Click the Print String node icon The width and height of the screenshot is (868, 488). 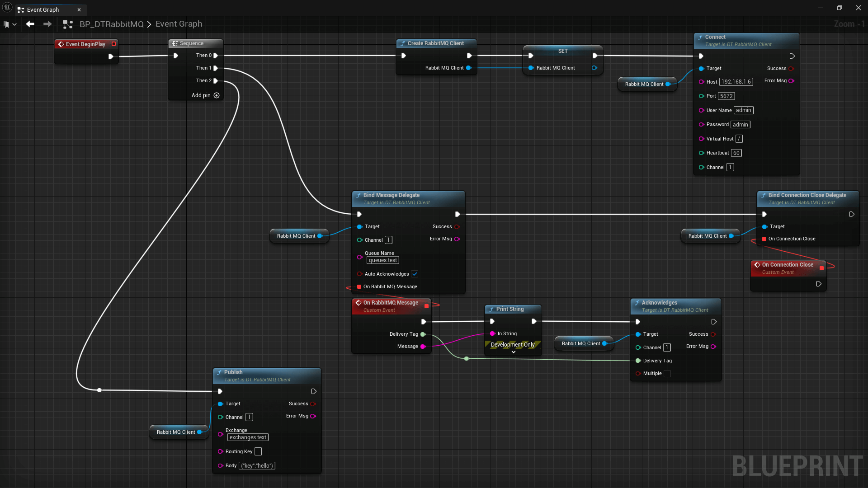492,309
